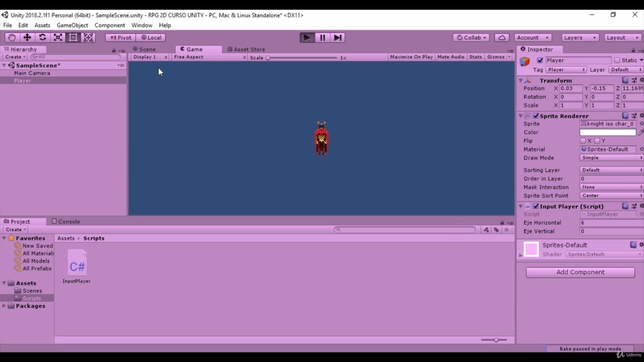Click the sprite Color swatch
Screen dimensions: 644x362
[x=608, y=132]
